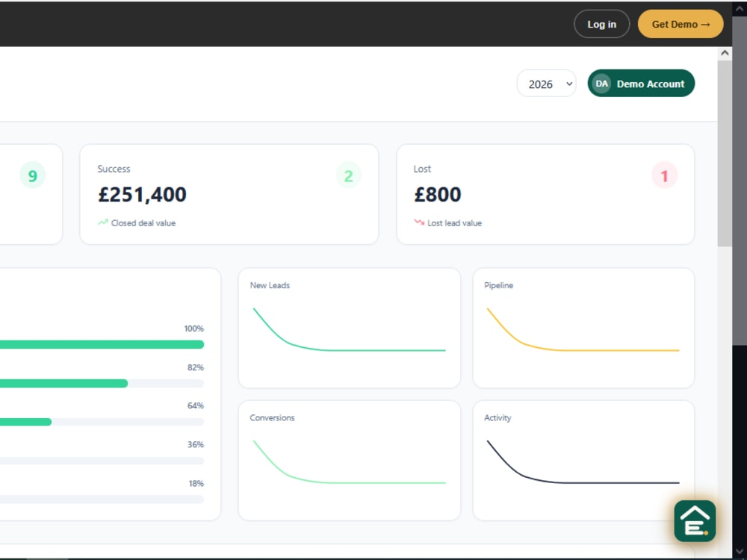Click the Lost card title
Image resolution: width=747 pixels, height=560 pixels.
coord(422,169)
